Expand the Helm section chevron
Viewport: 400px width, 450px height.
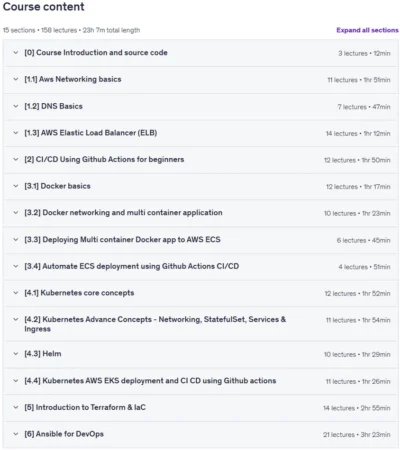(x=16, y=354)
